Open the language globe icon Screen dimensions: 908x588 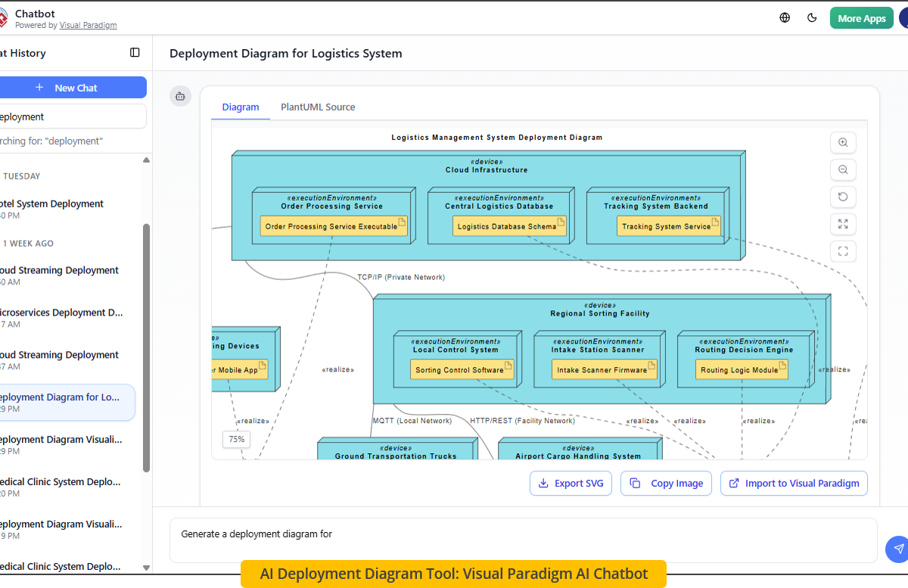coord(785,17)
